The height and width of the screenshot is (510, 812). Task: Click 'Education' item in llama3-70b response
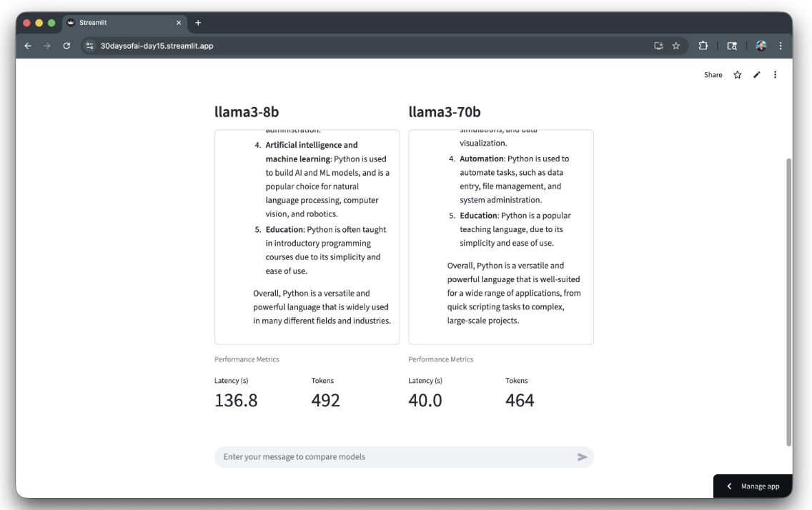pyautogui.click(x=478, y=216)
